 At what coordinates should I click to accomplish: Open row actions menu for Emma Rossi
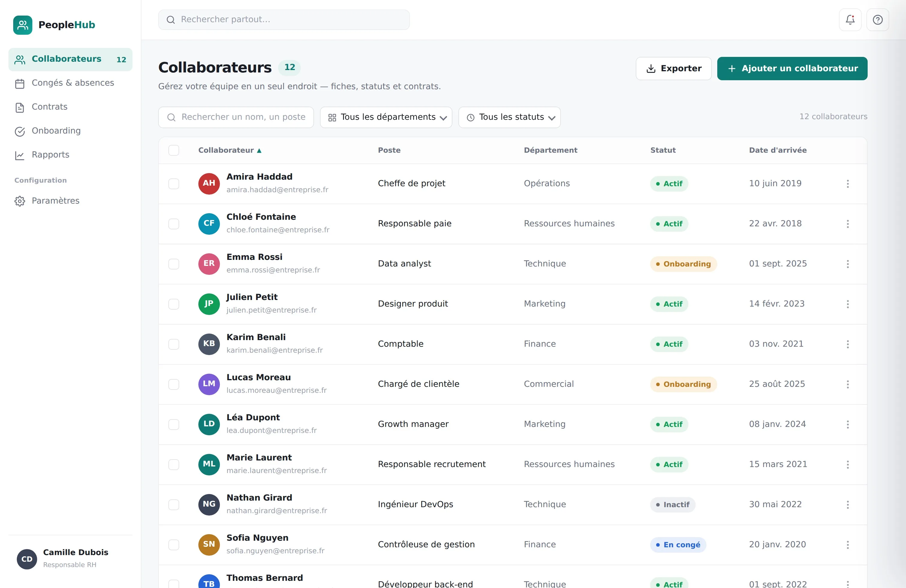pyautogui.click(x=847, y=264)
